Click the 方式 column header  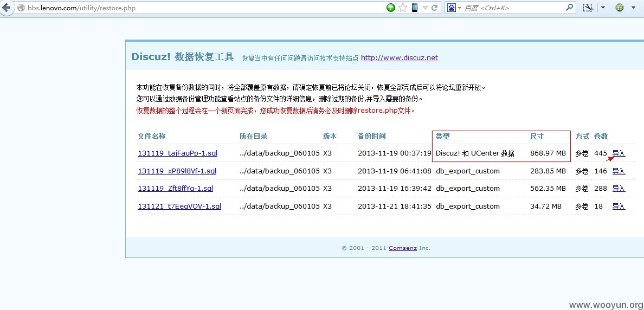[x=582, y=136]
